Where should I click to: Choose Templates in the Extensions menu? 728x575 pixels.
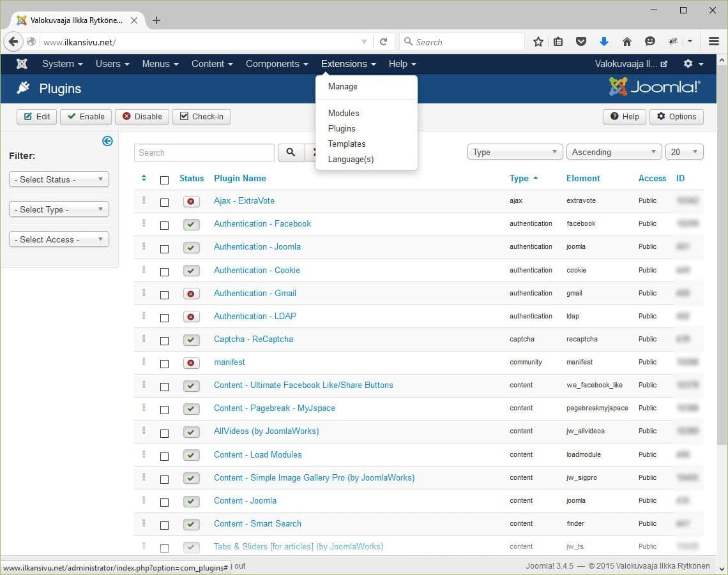pyautogui.click(x=347, y=144)
